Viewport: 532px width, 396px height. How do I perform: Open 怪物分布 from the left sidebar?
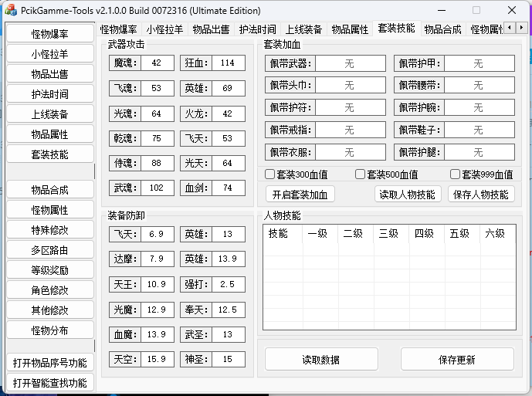tap(50, 330)
